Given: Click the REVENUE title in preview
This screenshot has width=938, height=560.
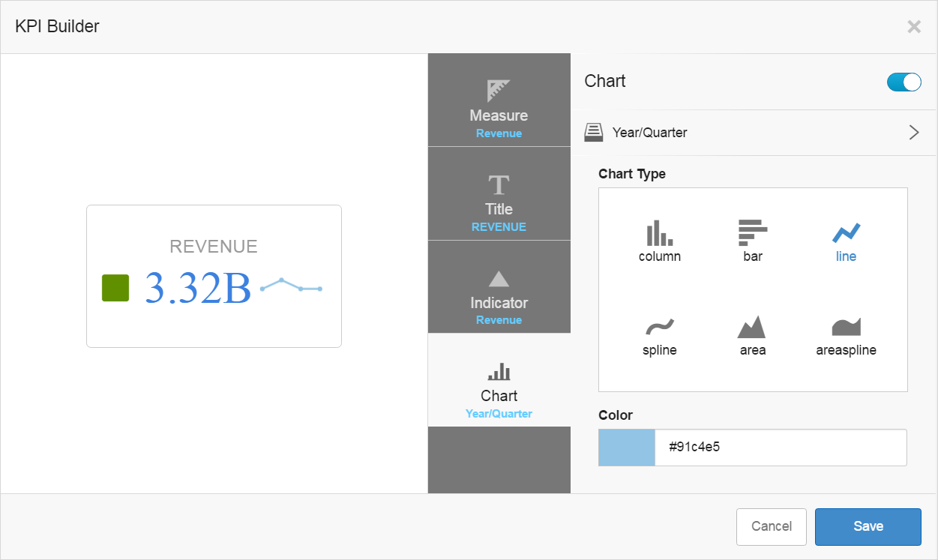Looking at the screenshot, I should point(214,247).
